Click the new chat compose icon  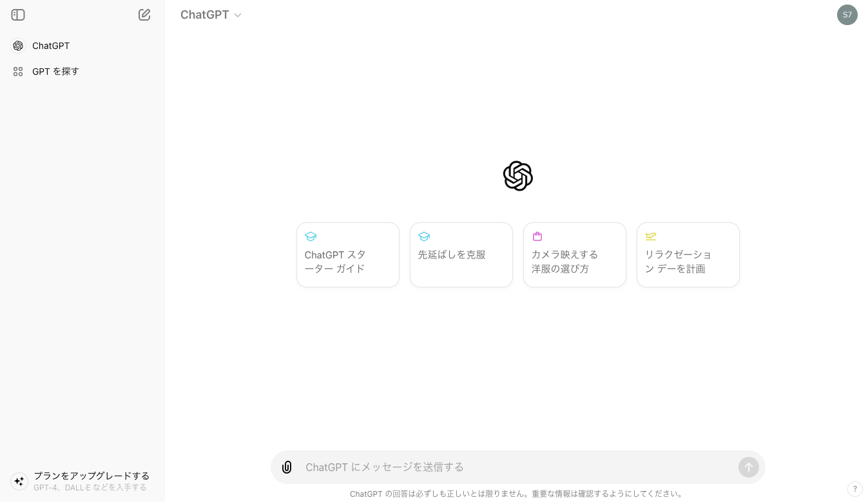(144, 14)
